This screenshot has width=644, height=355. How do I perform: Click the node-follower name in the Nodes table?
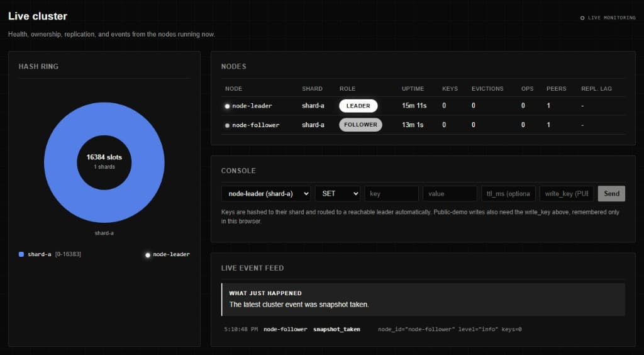(x=256, y=125)
